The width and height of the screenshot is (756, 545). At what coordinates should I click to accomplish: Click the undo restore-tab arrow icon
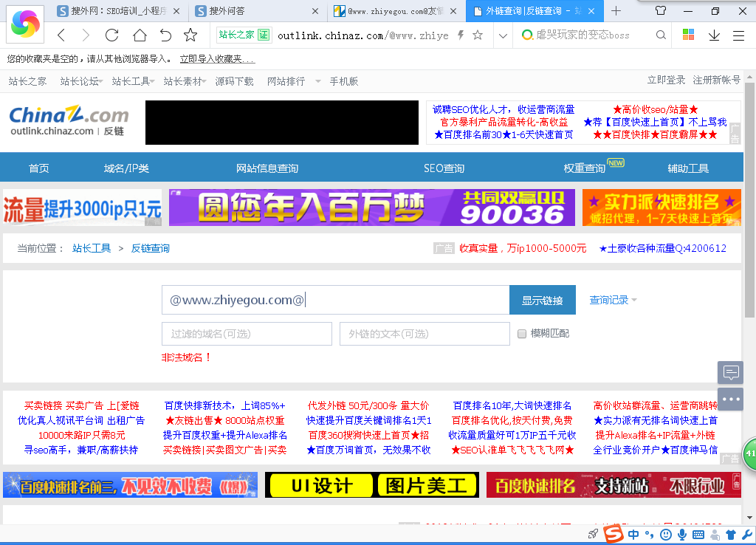coord(165,35)
